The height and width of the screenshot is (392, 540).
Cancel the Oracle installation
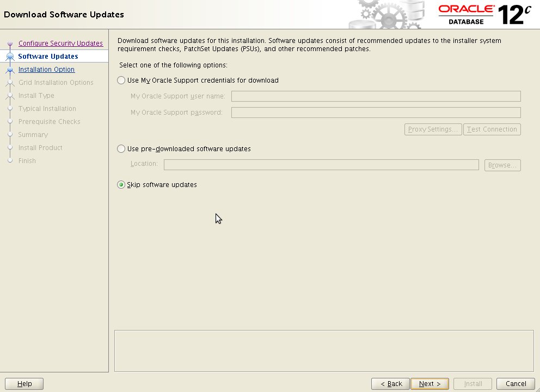(x=514, y=383)
